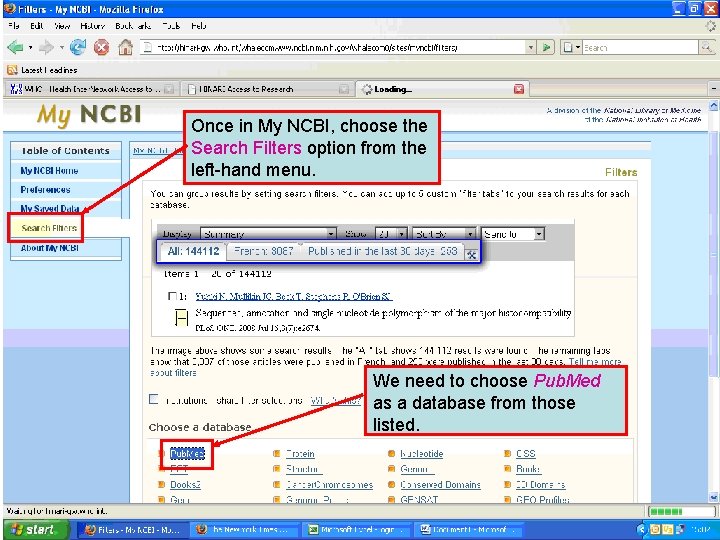Choose the Conserved Domains database
720x540 pixels.
(x=440, y=484)
